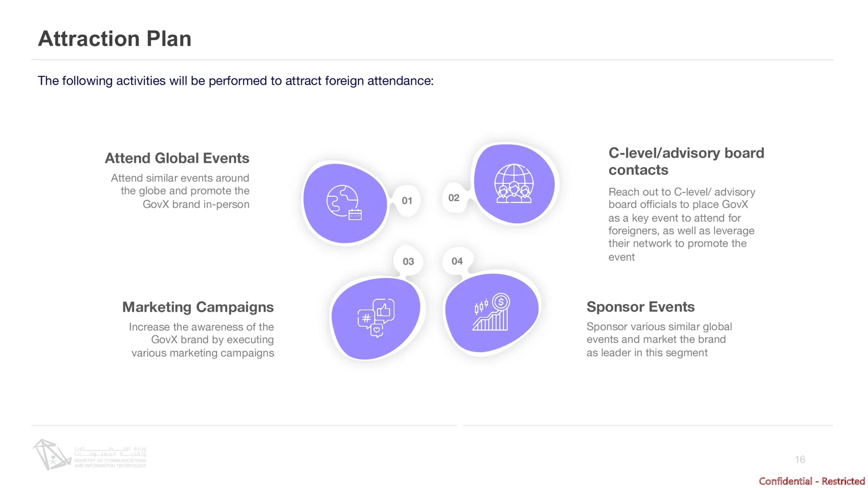Select the Attend Global Events heading

coord(177,158)
